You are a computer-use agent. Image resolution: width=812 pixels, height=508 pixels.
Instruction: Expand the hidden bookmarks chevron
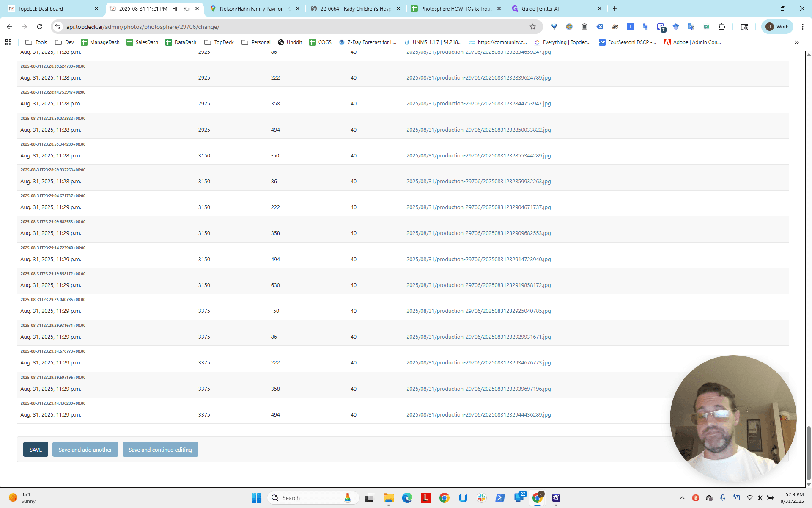(x=796, y=42)
